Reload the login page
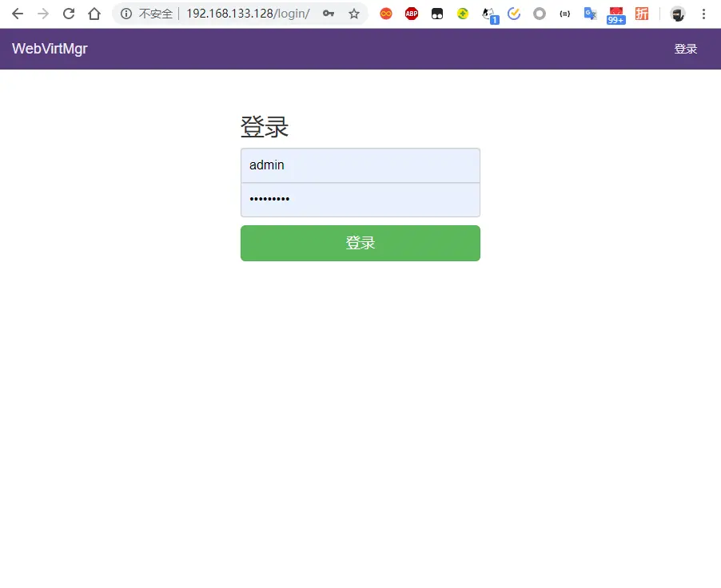The image size is (721, 588). point(69,14)
